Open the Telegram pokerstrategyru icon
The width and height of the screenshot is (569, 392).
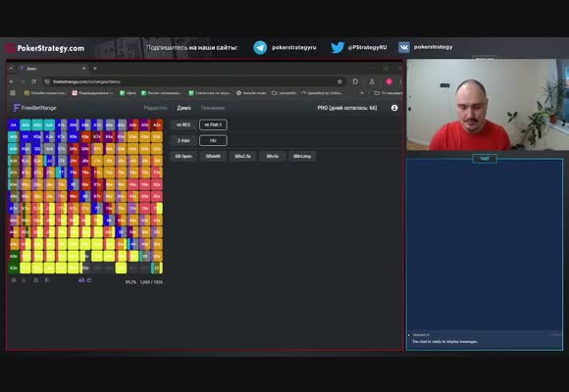click(260, 47)
